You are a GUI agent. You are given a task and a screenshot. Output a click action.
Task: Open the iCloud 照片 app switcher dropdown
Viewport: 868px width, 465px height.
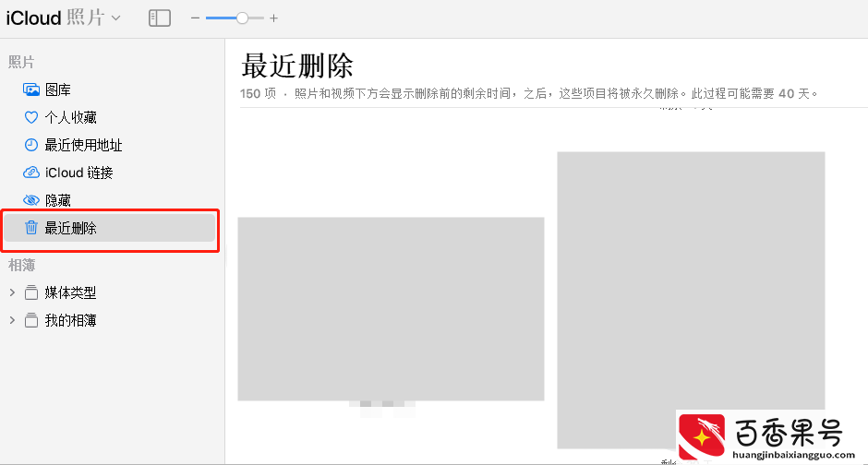[x=63, y=18]
